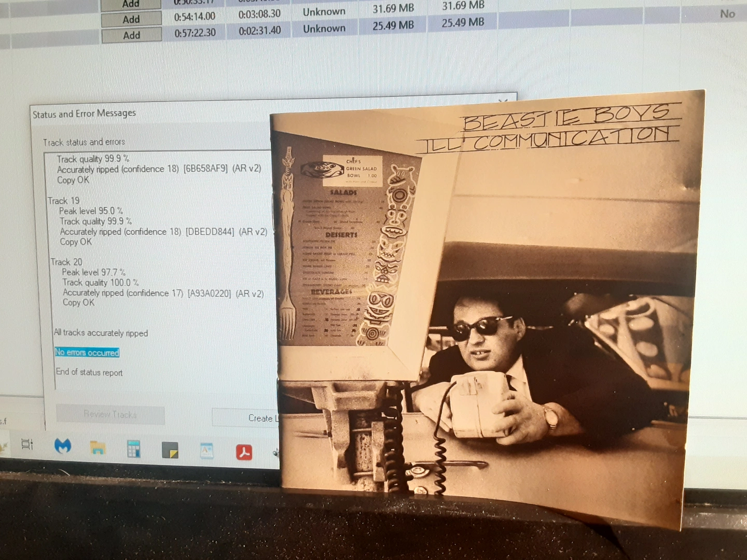
Task: Click Track quality 99.9 % under Track 19
Action: click(95, 221)
